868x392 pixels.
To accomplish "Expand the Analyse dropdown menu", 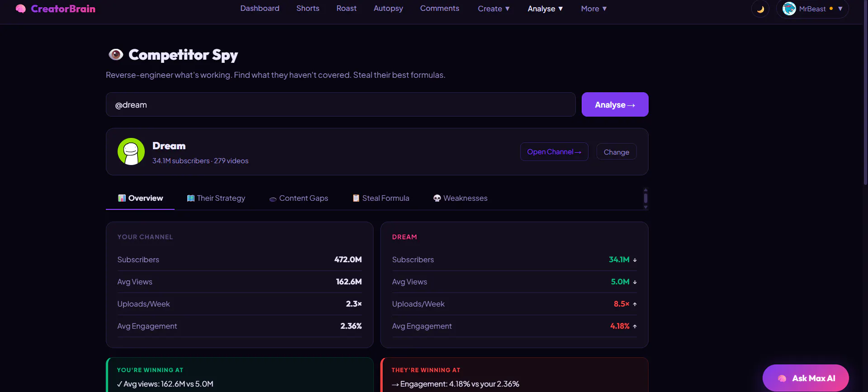I will [545, 9].
